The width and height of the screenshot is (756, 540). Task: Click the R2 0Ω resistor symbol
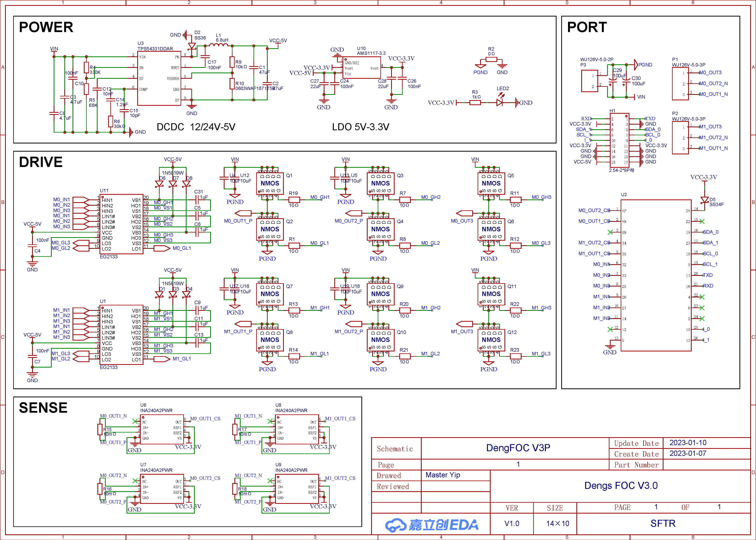(491, 59)
